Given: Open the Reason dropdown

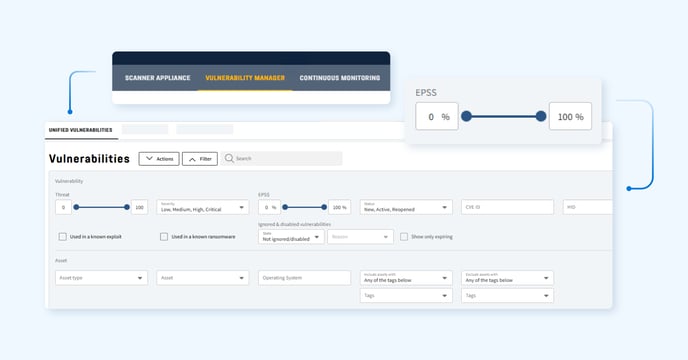Looking at the screenshot, I should 360,237.
